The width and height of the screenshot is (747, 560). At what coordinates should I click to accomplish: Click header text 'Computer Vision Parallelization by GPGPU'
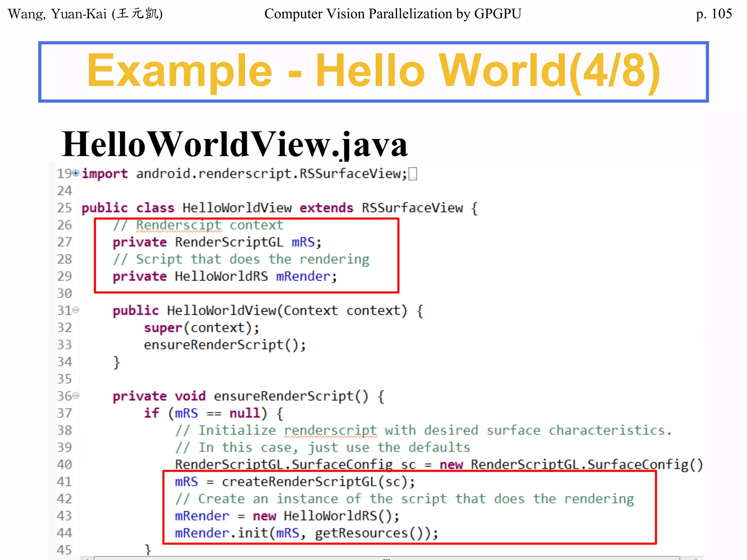[393, 14]
